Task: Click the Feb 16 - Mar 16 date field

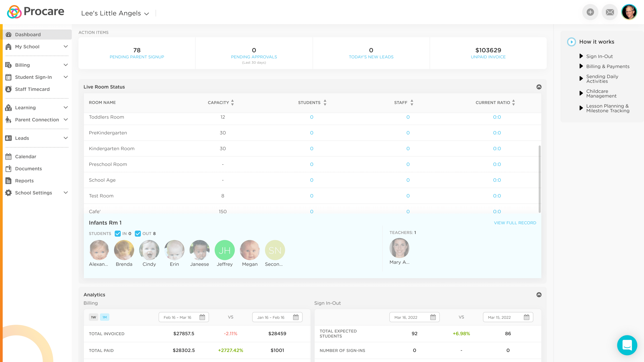Action: pyautogui.click(x=184, y=317)
